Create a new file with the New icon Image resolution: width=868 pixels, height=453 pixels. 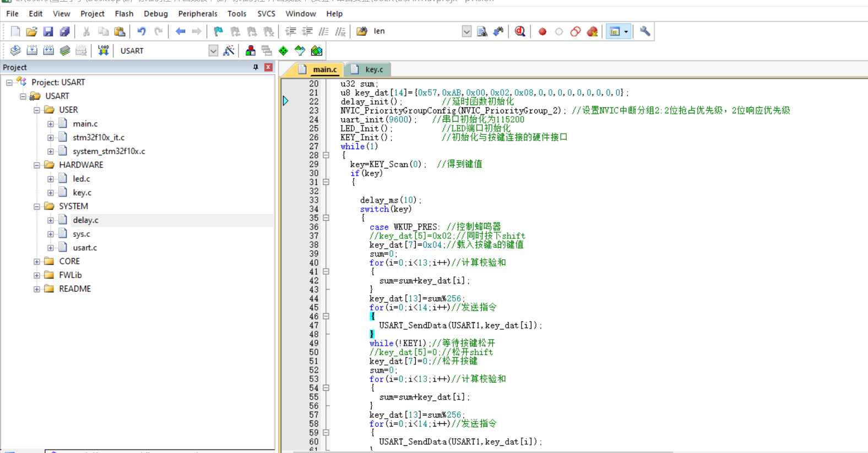[x=15, y=31]
